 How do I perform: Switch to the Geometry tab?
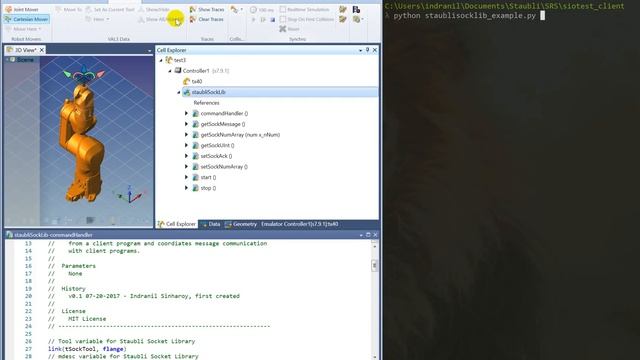point(241,224)
